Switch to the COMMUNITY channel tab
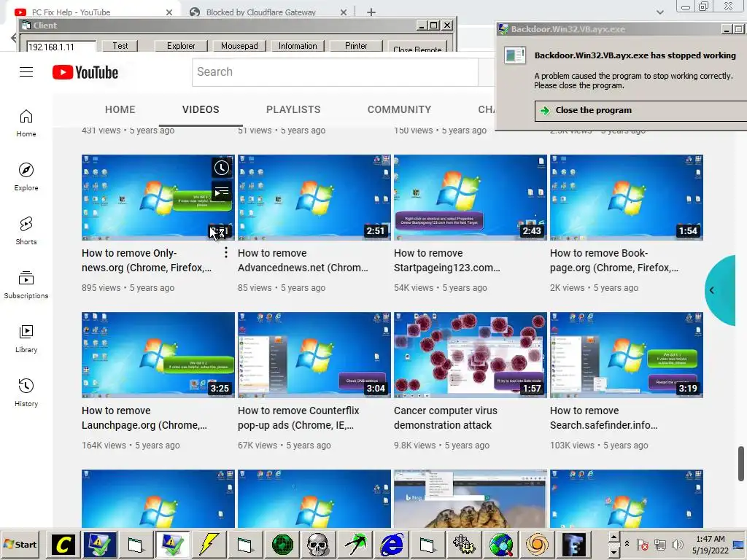747x560 pixels. (x=399, y=109)
